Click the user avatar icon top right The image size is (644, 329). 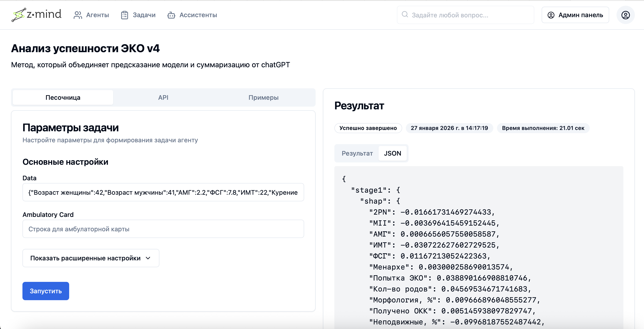[x=625, y=15]
